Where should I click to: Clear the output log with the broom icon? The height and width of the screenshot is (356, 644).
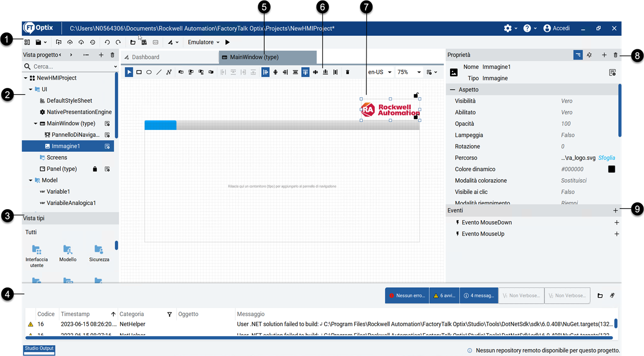pyautogui.click(x=613, y=295)
